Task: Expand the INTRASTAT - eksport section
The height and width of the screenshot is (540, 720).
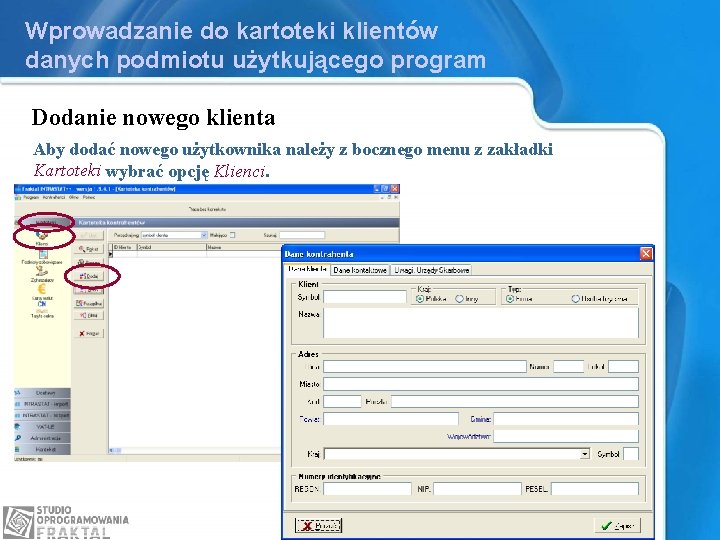Action: (42, 415)
